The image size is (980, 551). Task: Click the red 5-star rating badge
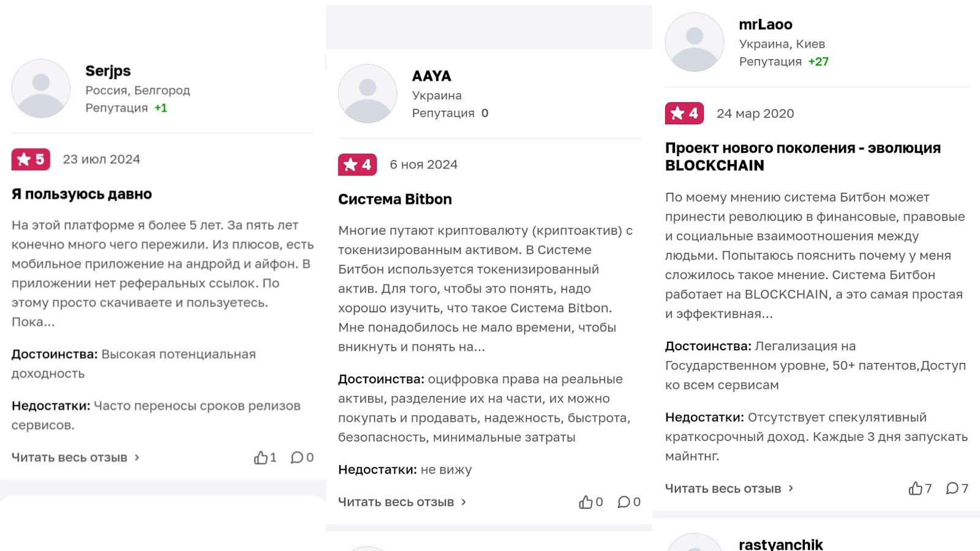point(29,159)
